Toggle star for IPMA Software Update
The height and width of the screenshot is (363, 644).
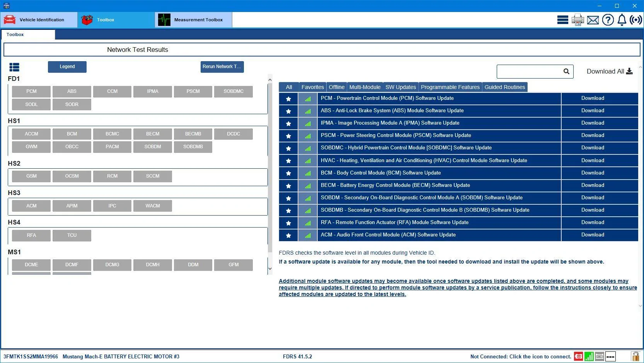pyautogui.click(x=288, y=123)
